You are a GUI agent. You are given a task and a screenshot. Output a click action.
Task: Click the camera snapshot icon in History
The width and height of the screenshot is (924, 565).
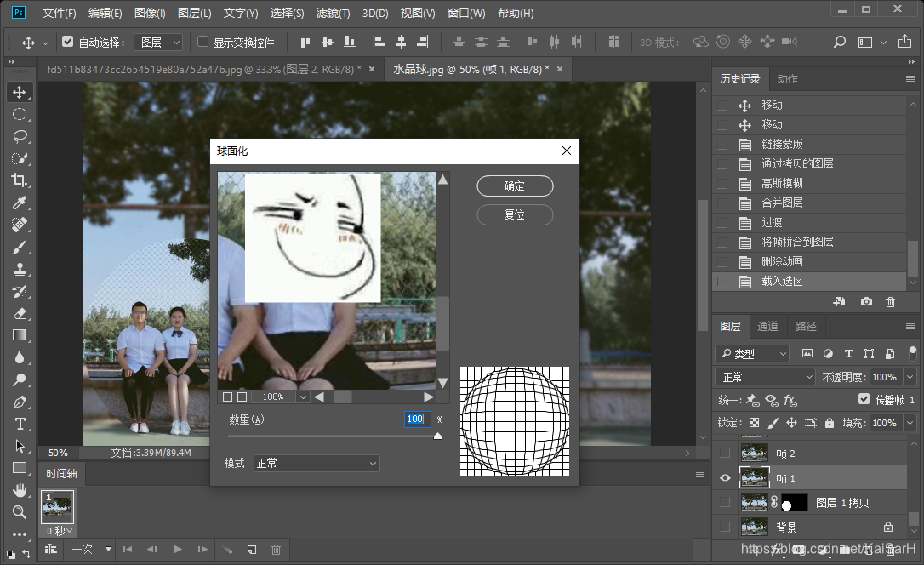coord(866,302)
